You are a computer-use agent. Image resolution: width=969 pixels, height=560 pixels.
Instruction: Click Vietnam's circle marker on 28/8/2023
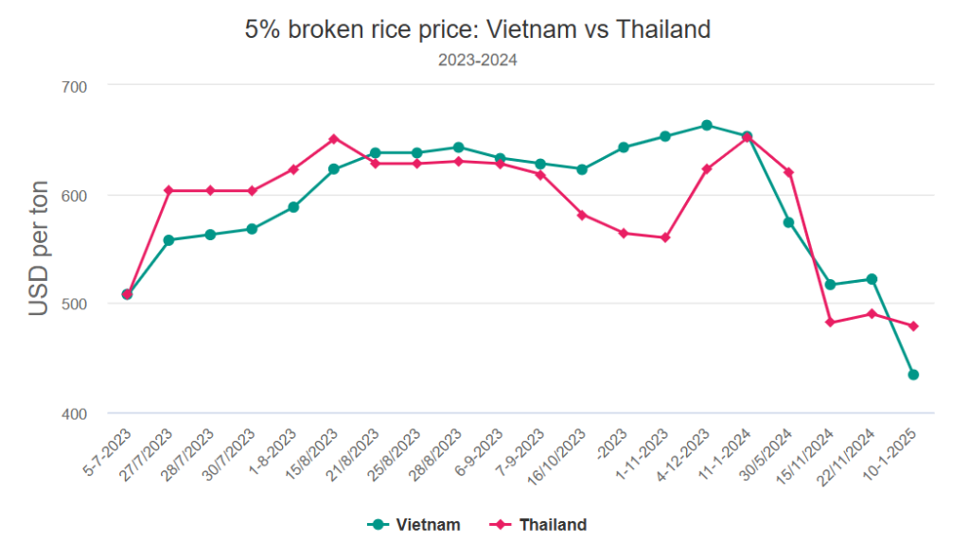458,148
